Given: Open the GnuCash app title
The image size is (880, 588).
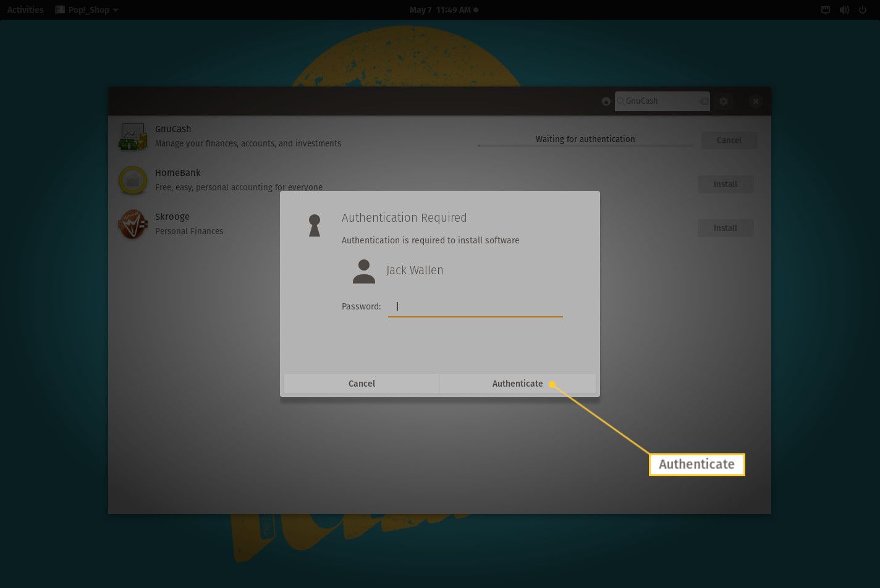Looking at the screenshot, I should point(173,129).
